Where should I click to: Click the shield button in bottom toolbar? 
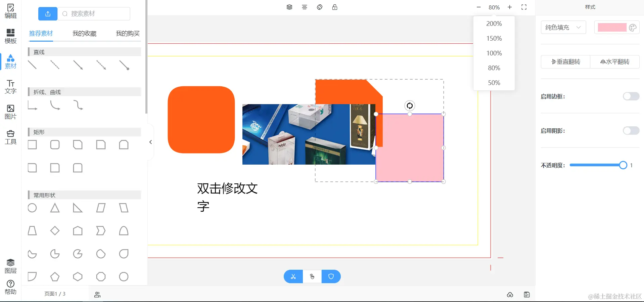331,276
